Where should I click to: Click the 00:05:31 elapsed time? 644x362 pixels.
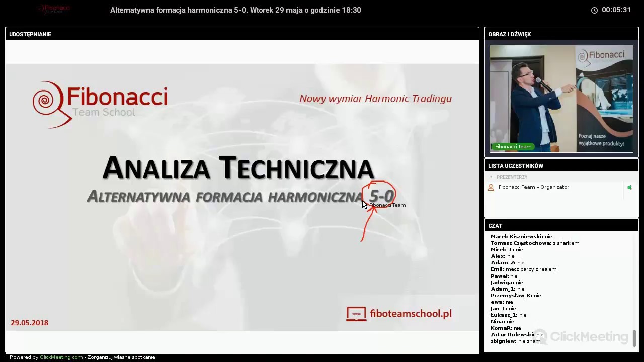click(616, 10)
